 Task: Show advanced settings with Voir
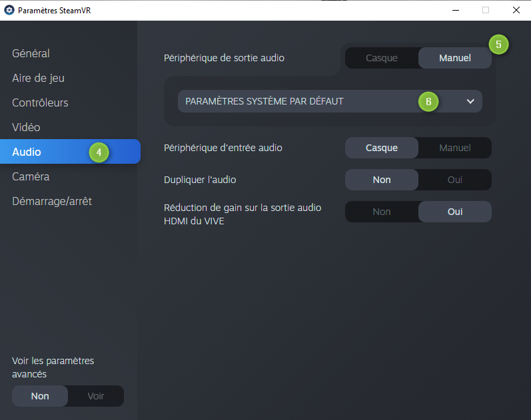96,396
